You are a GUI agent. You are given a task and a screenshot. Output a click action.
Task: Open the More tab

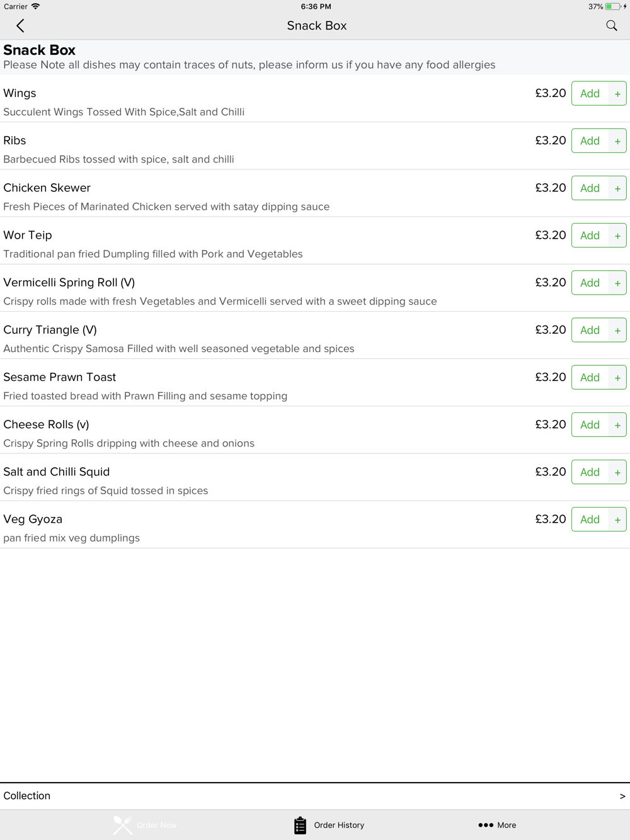[x=497, y=825]
